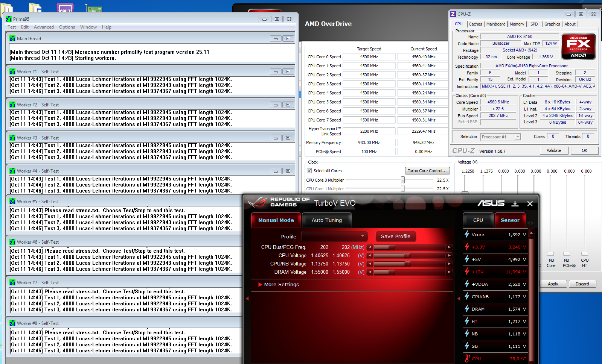Screen dimensions: 602x364
Task: Click the TurboV EVO minimize-to-tray download icon
Action: coord(515,203)
